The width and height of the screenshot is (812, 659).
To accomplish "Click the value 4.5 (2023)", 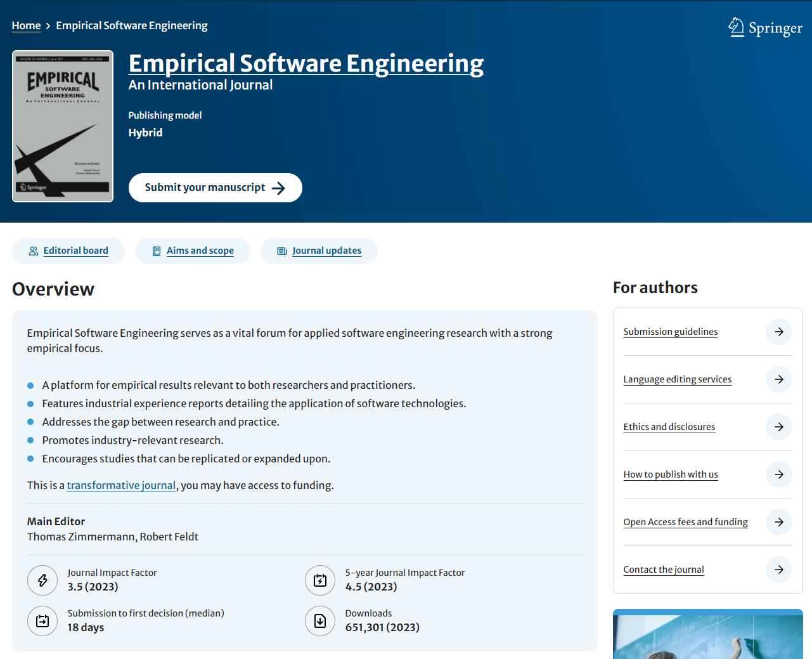I will pos(371,587).
